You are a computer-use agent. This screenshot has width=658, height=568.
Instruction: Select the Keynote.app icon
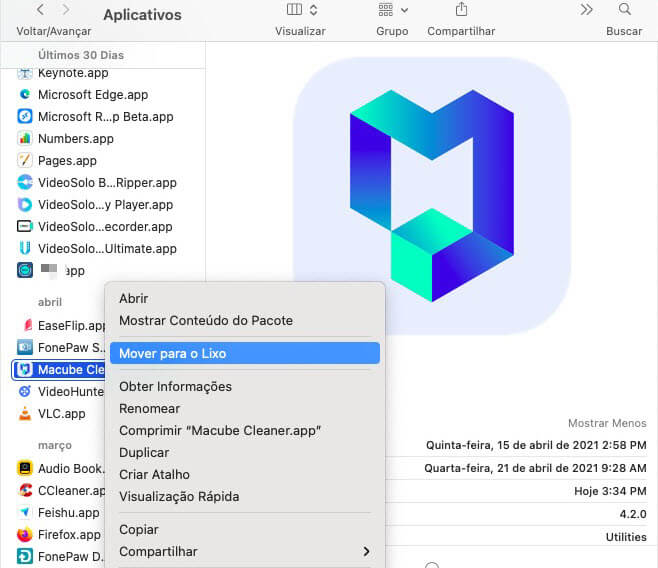(25, 73)
